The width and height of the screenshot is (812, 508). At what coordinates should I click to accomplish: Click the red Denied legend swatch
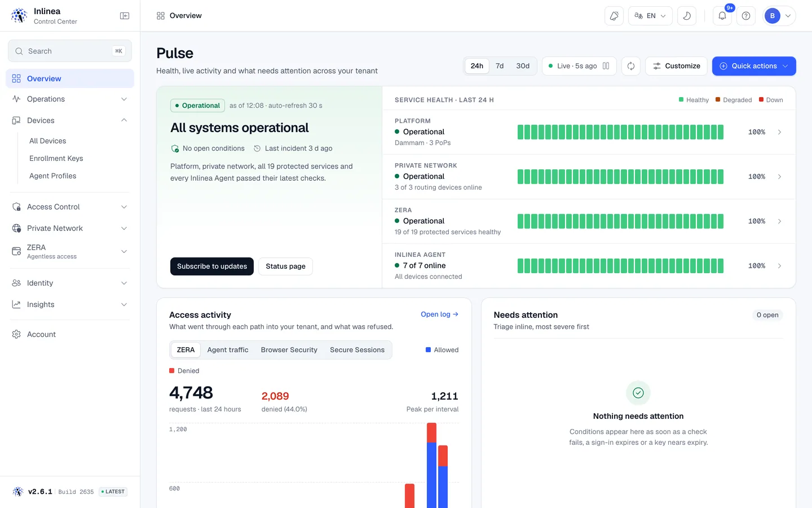tap(172, 371)
